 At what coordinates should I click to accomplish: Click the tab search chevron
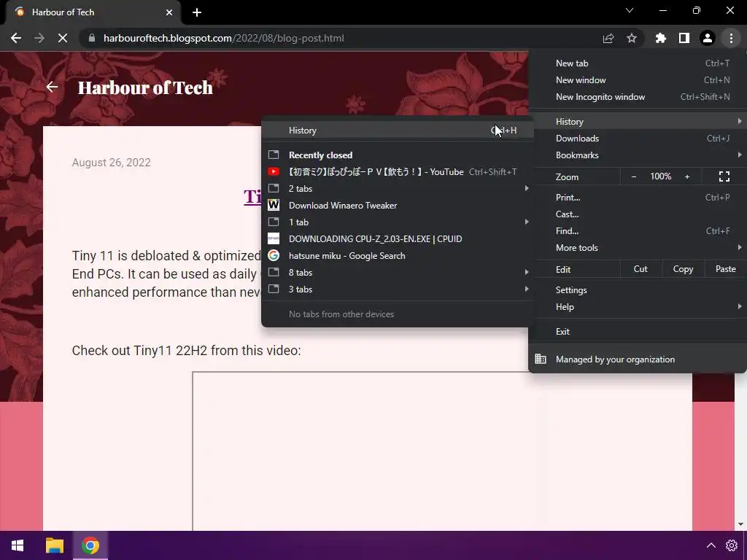click(630, 10)
